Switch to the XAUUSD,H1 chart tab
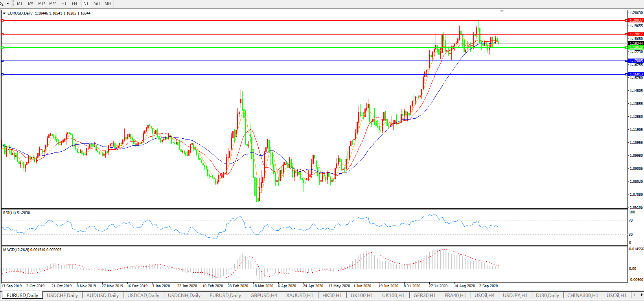Viewport: 644px width, 301px height. pos(300,295)
